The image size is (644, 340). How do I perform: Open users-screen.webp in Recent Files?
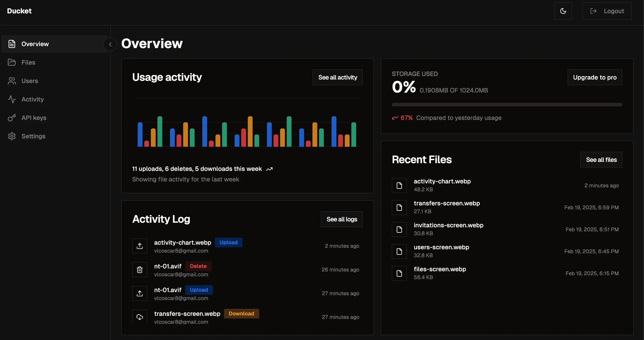click(x=441, y=247)
